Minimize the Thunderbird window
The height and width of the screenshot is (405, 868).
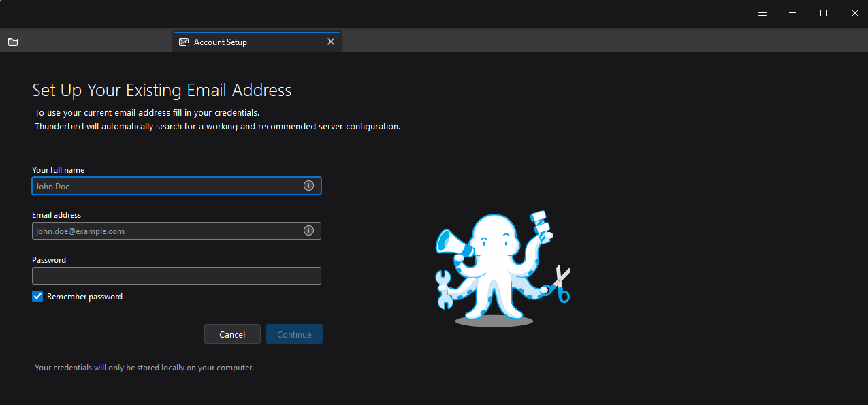[x=792, y=13]
